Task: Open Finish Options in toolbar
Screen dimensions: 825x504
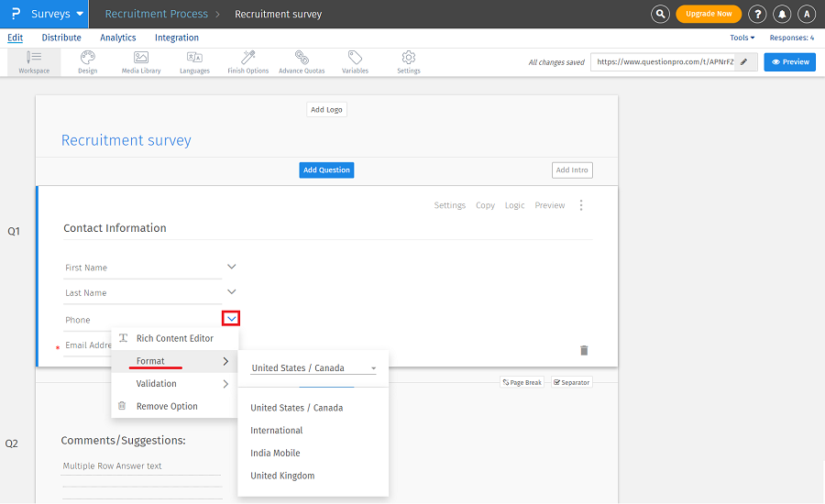Action: 247,61
